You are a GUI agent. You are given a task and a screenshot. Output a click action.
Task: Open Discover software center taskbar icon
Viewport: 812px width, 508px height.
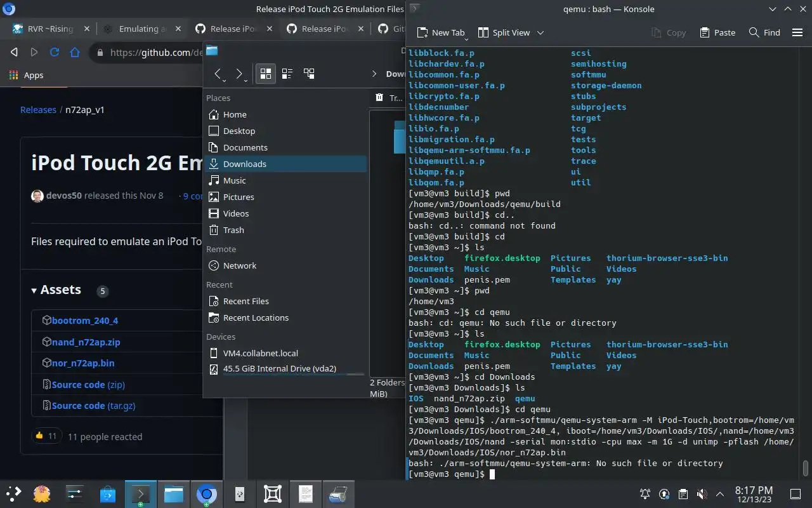[x=107, y=493]
